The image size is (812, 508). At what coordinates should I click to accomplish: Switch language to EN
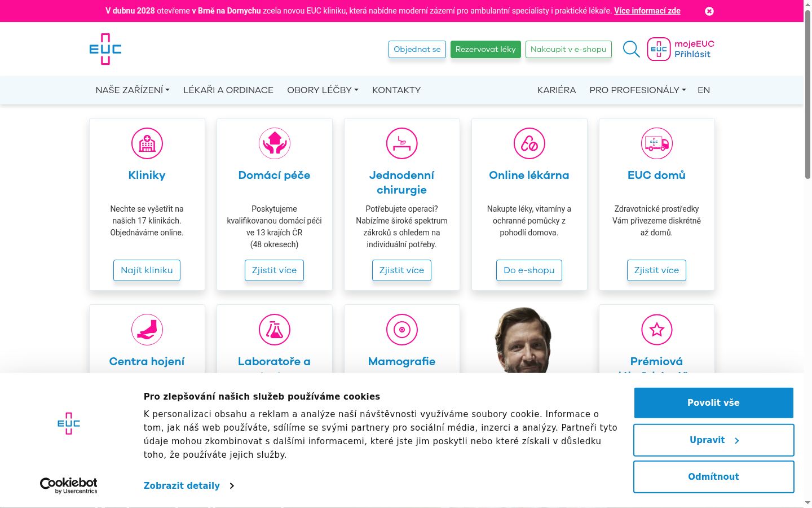click(704, 90)
